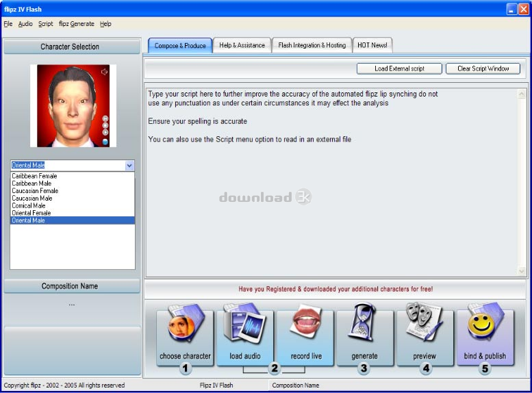This screenshot has height=393, width=532.
Task: Select Comical Male from the list
Action: (x=73, y=205)
